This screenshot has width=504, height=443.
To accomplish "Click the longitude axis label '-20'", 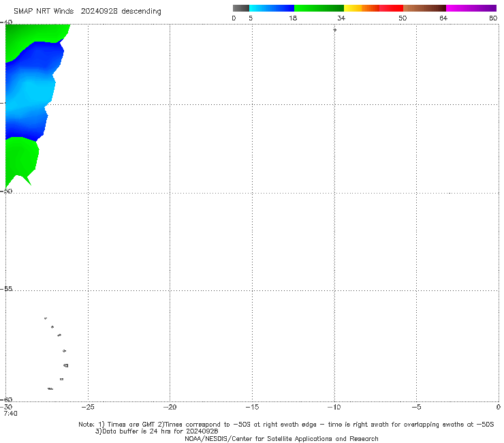I will click(x=170, y=407).
